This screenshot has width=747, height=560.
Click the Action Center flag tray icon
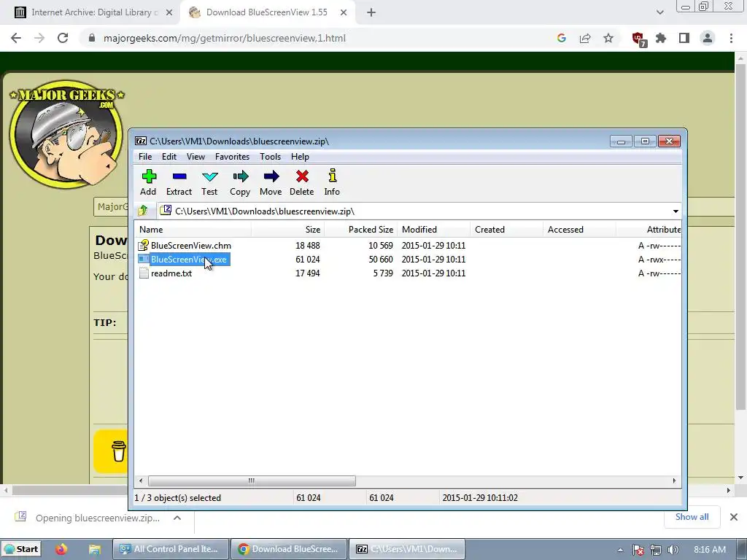click(638, 550)
